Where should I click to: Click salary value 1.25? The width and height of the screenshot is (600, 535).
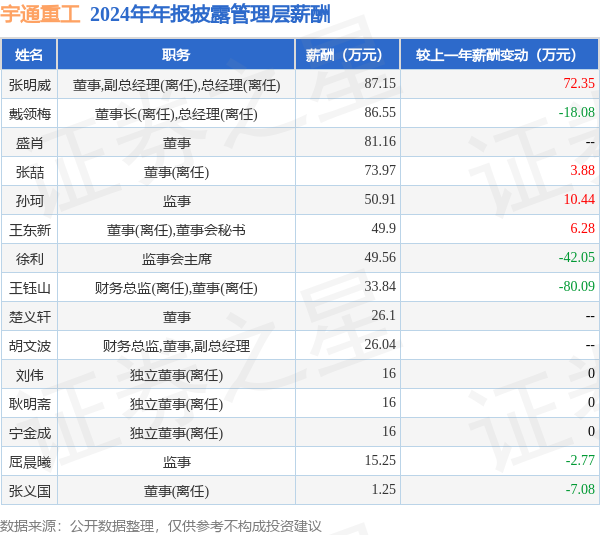pos(384,489)
